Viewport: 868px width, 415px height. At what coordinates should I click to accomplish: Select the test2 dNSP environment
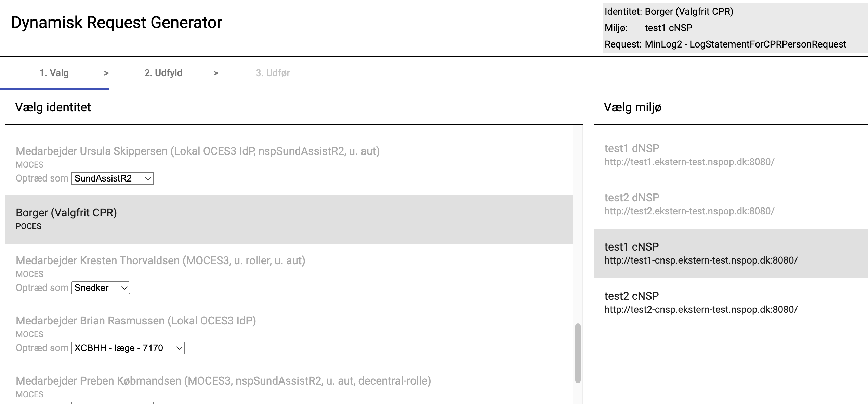[632, 198]
